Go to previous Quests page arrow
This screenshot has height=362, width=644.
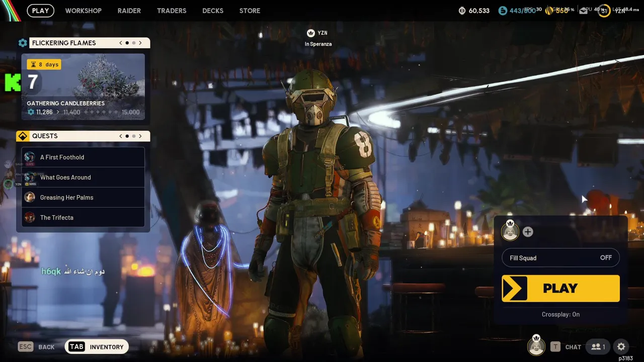pos(121,136)
